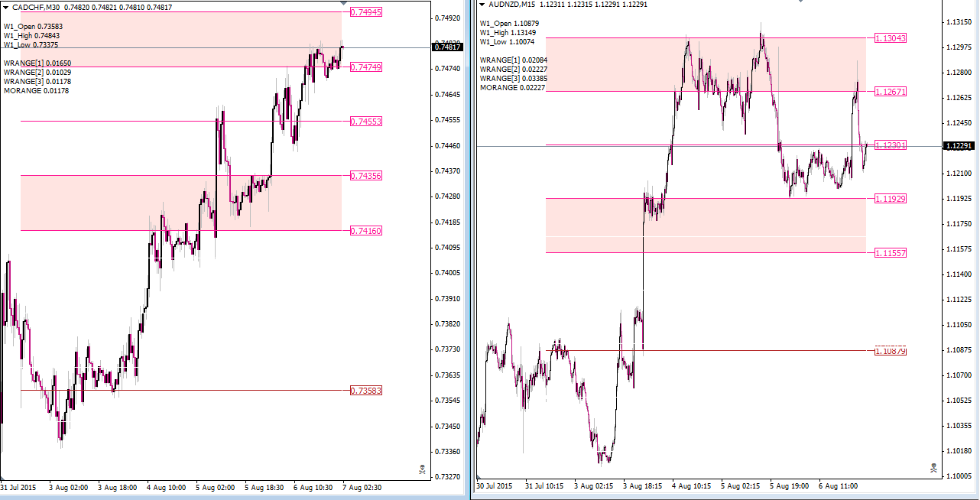Click the skull icon in the CADCHF chart

coord(422,469)
